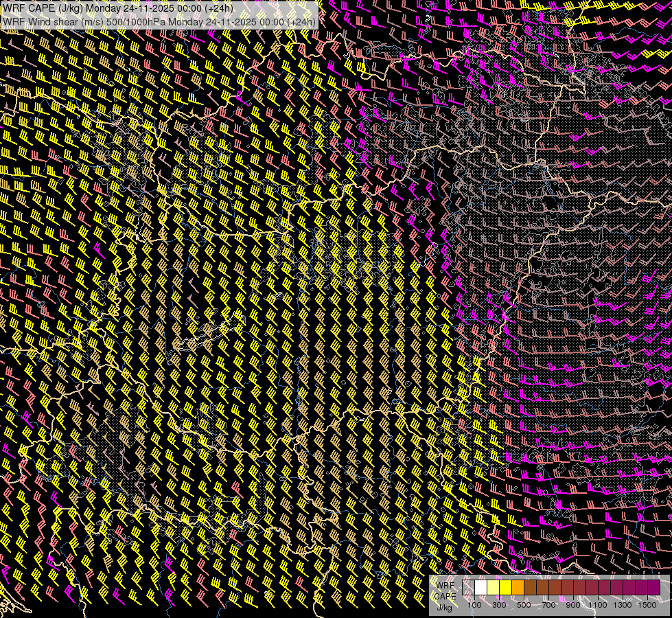Select the WRF Wind shear 500/1000hPa title
The width and height of the screenshot is (672, 618).
tap(159, 21)
